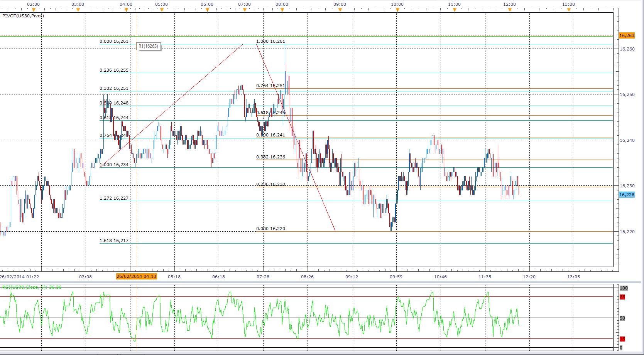
Task: Select the 1.618 16,217 Fibonacci label
Action: point(114,241)
